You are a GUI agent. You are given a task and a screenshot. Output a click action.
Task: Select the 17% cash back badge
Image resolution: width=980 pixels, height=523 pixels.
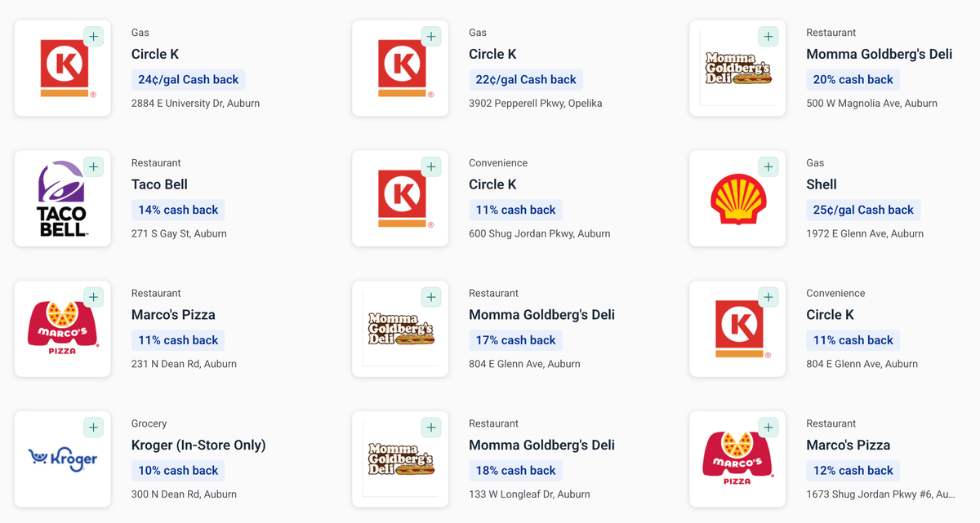pyautogui.click(x=515, y=340)
